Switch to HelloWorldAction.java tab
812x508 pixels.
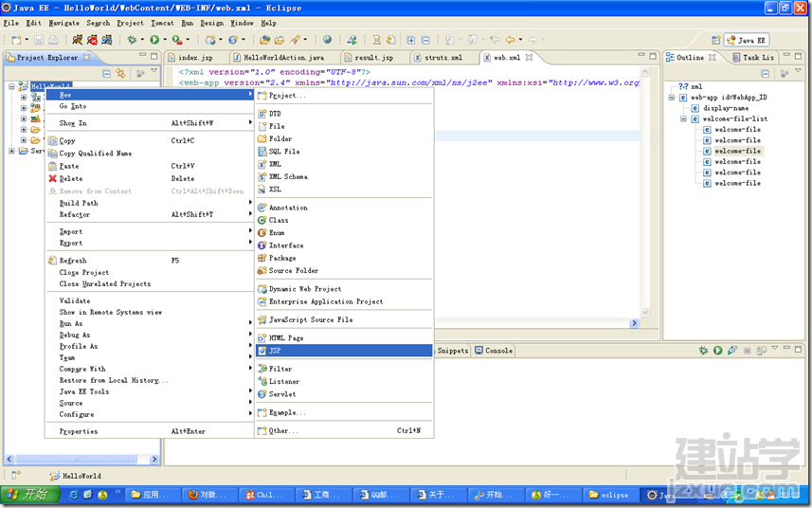[283, 58]
